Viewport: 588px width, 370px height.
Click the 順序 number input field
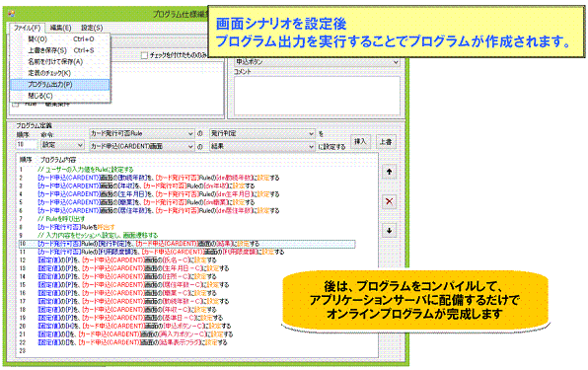click(x=27, y=145)
